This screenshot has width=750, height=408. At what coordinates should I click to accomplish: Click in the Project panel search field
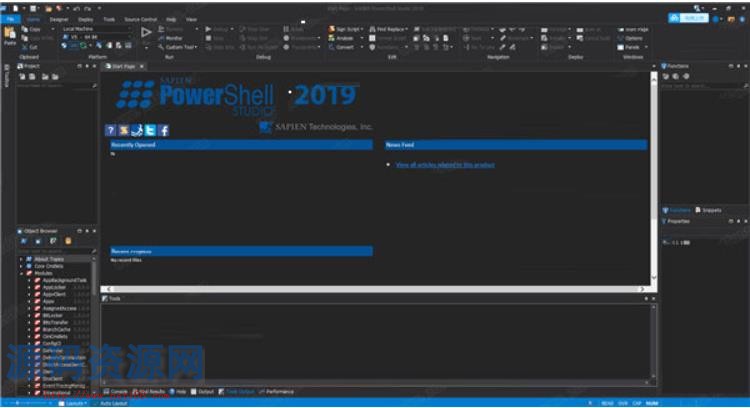(56, 85)
